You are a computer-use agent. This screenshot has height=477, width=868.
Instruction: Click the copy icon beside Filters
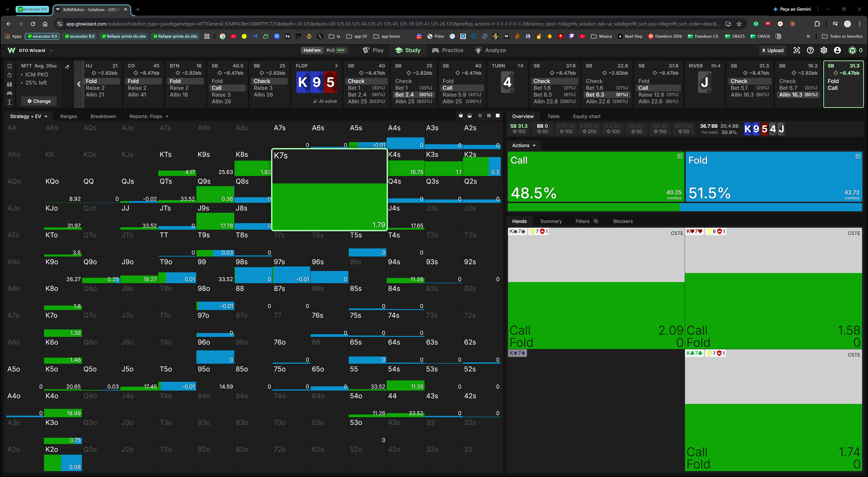pyautogui.click(x=596, y=221)
